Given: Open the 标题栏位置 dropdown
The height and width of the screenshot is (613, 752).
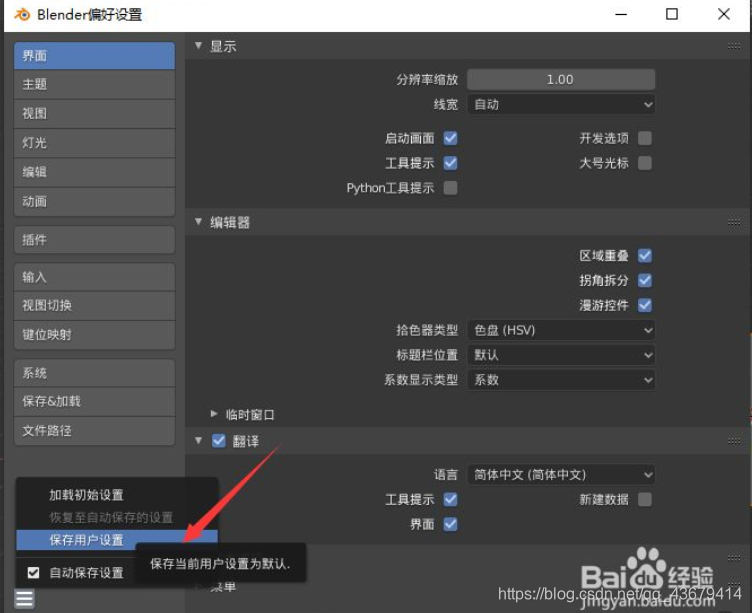Looking at the screenshot, I should coord(561,355).
